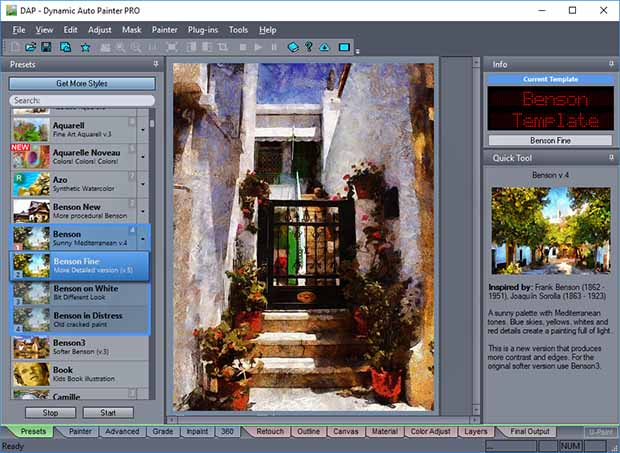Pin the Quick Tool panel
Image resolution: width=620 pixels, height=453 pixels.
tap(611, 158)
